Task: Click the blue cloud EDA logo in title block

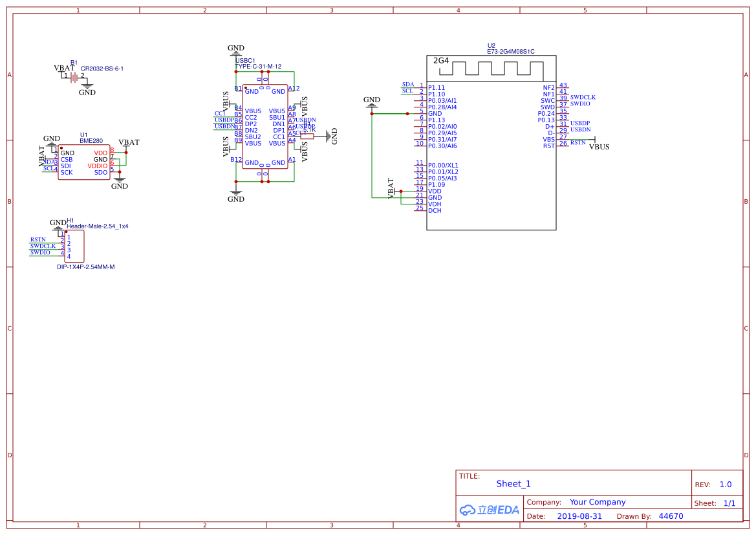Action: point(489,510)
